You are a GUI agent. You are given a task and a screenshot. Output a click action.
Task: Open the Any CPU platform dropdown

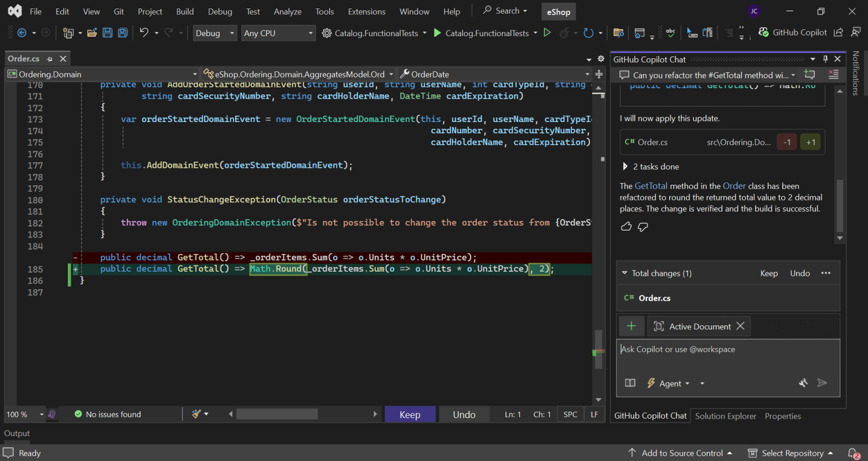(x=278, y=33)
